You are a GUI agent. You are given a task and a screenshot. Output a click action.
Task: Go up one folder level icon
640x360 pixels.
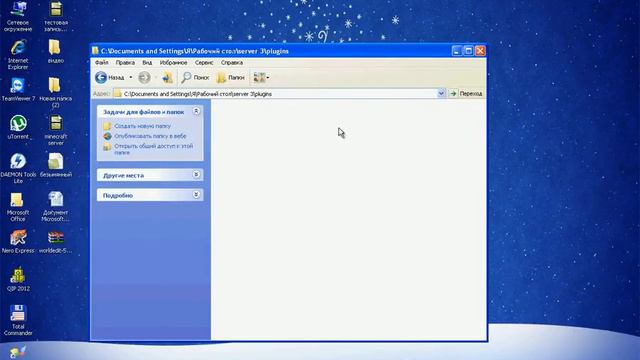click(x=167, y=77)
